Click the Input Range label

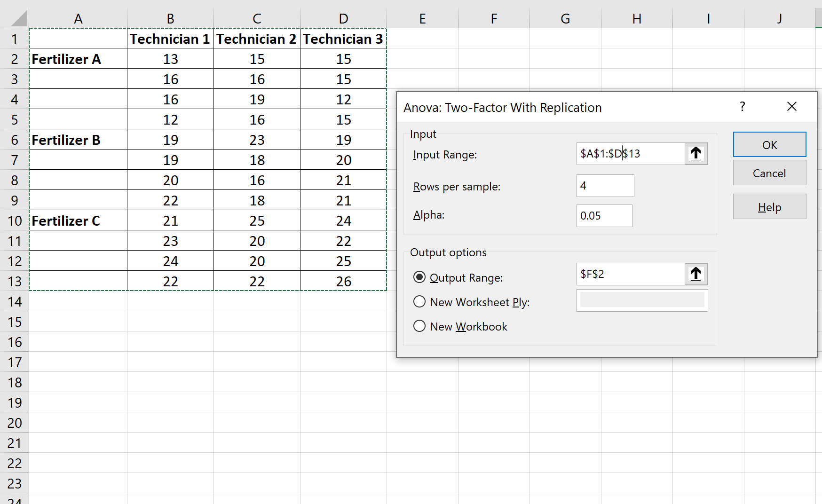(x=445, y=155)
